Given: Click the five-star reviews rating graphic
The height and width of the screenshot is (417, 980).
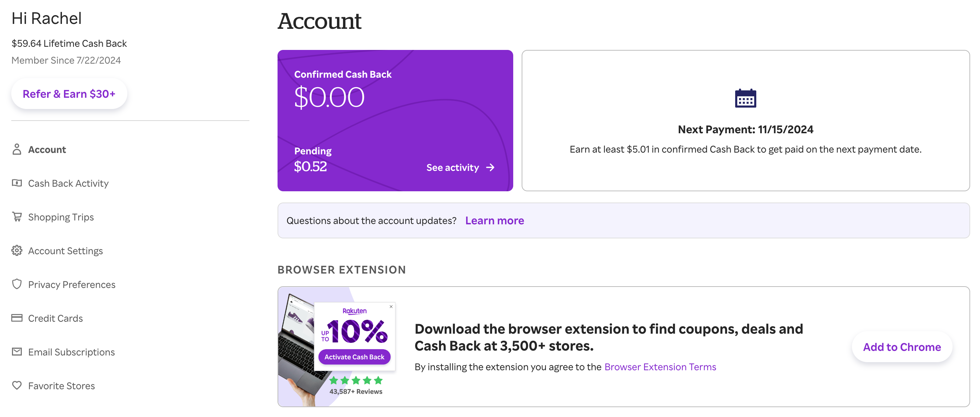Looking at the screenshot, I should [x=356, y=379].
